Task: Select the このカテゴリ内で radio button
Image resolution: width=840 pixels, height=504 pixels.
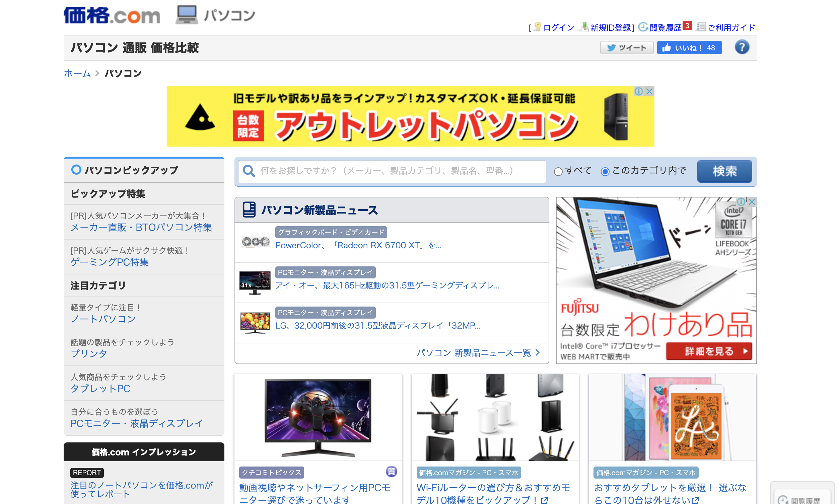Action: coord(605,171)
